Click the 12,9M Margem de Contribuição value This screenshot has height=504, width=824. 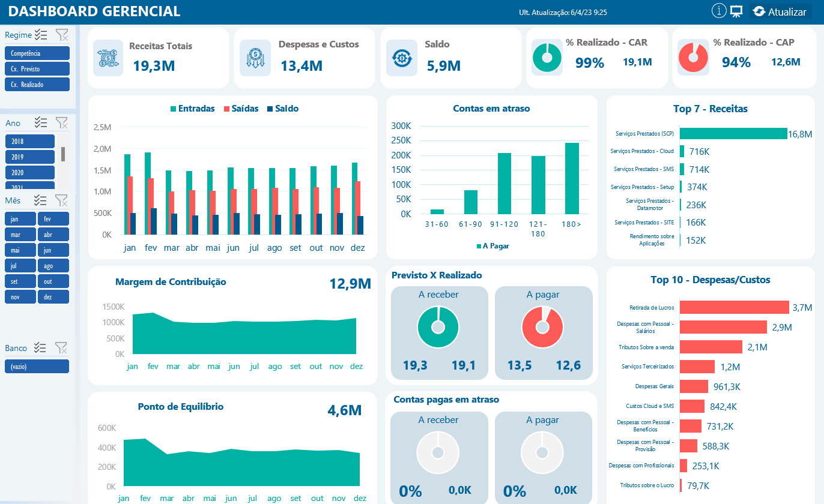350,283
